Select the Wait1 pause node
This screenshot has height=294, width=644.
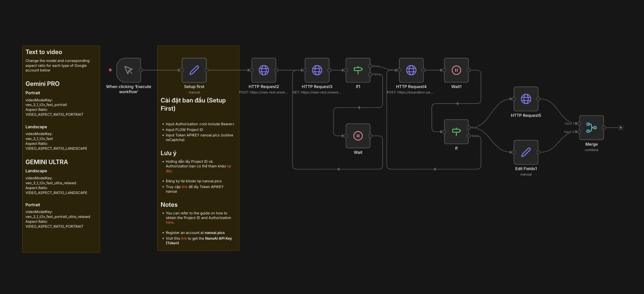click(456, 70)
